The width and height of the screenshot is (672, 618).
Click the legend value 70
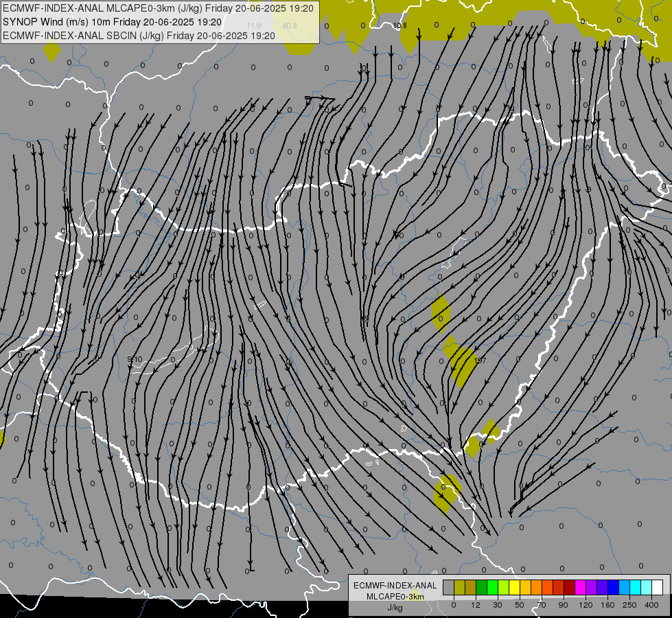[x=542, y=605]
